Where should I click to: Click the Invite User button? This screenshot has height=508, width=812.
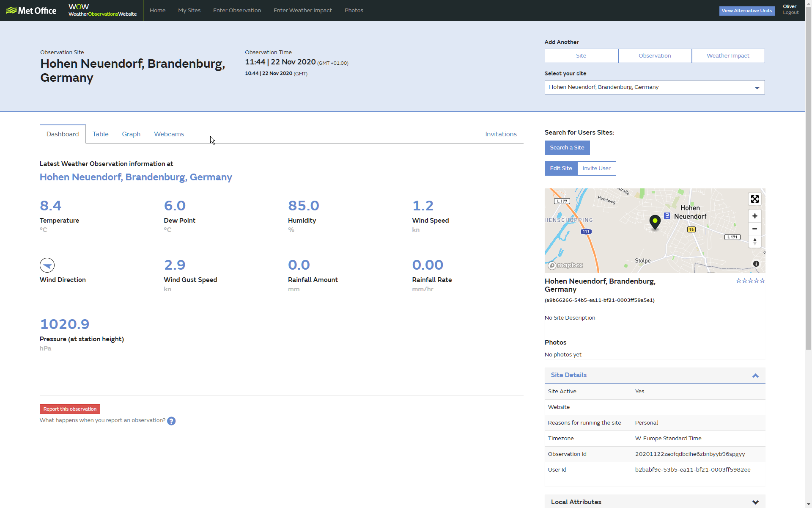click(596, 168)
